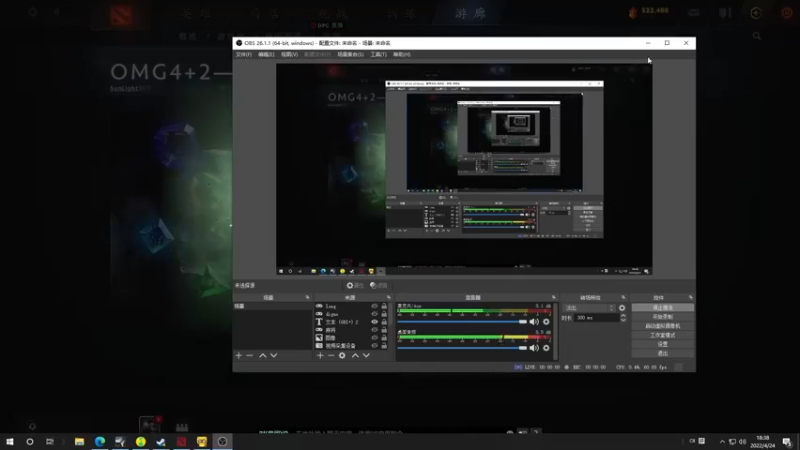Open Filters button above Sources panel
The width and height of the screenshot is (800, 450).
pyautogui.click(x=379, y=286)
